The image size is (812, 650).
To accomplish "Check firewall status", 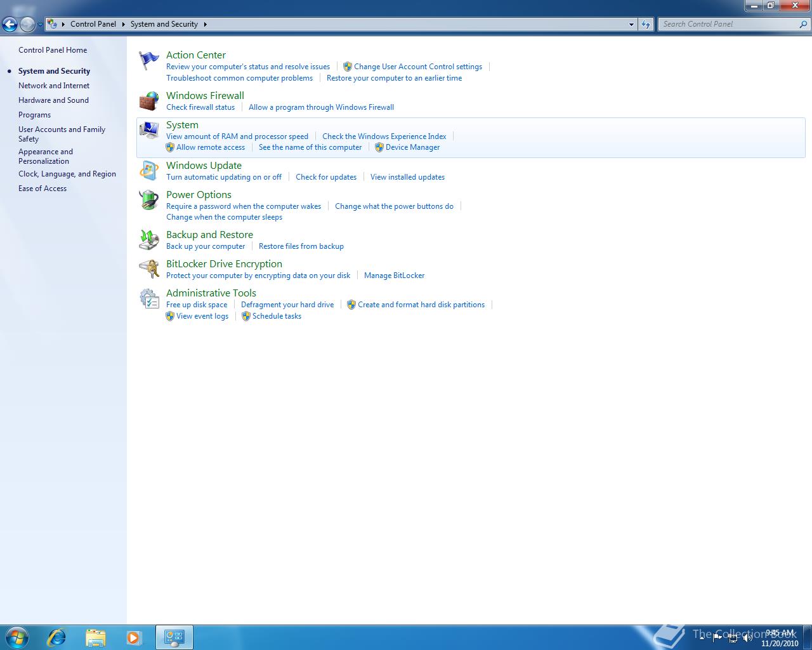I will click(200, 107).
